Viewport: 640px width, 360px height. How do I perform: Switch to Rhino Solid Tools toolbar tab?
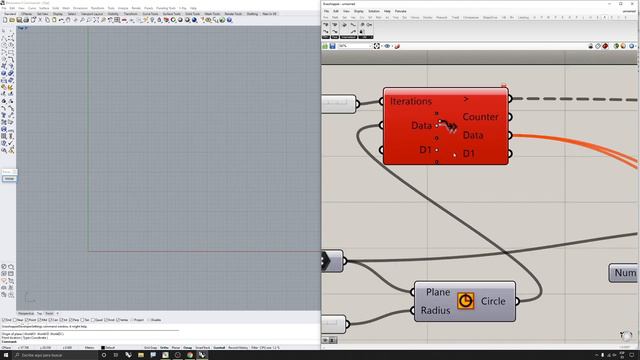(x=192, y=14)
